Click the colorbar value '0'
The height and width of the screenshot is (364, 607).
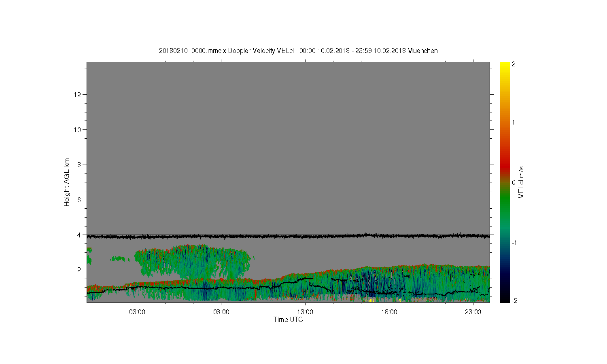(514, 182)
